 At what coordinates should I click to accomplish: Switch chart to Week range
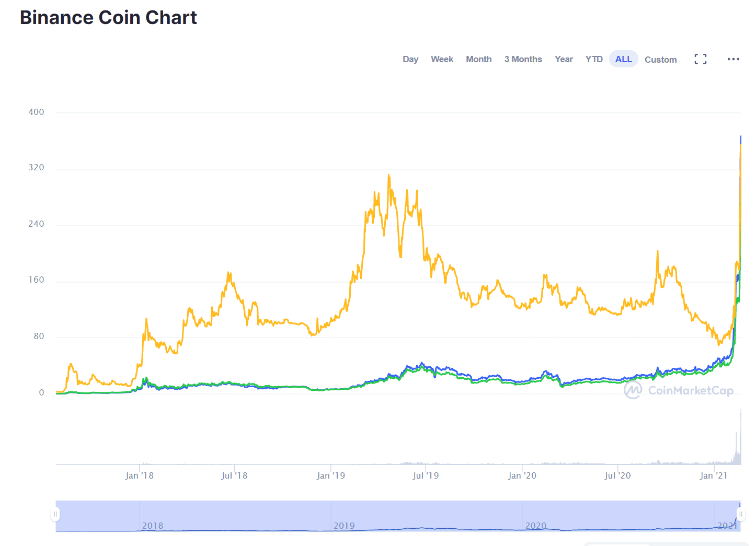point(442,59)
